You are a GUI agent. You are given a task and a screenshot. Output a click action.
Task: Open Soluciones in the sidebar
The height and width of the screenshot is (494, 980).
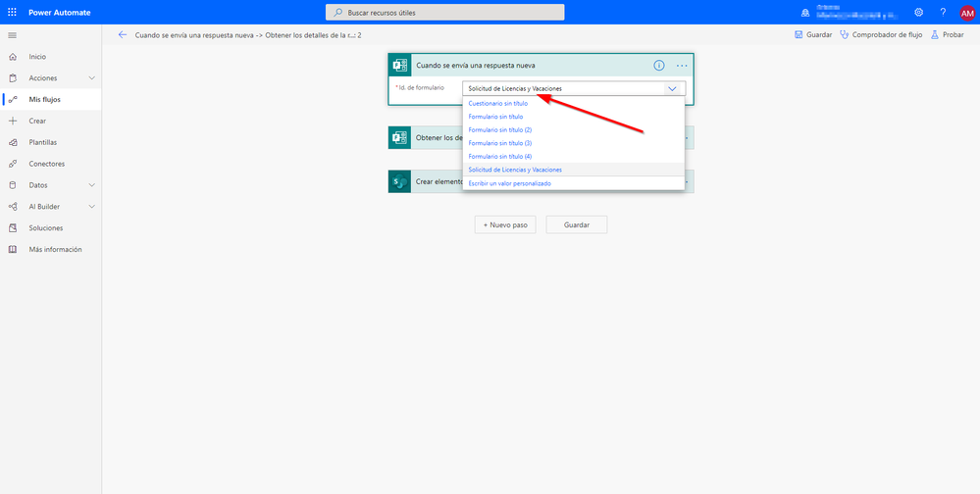tap(51, 228)
